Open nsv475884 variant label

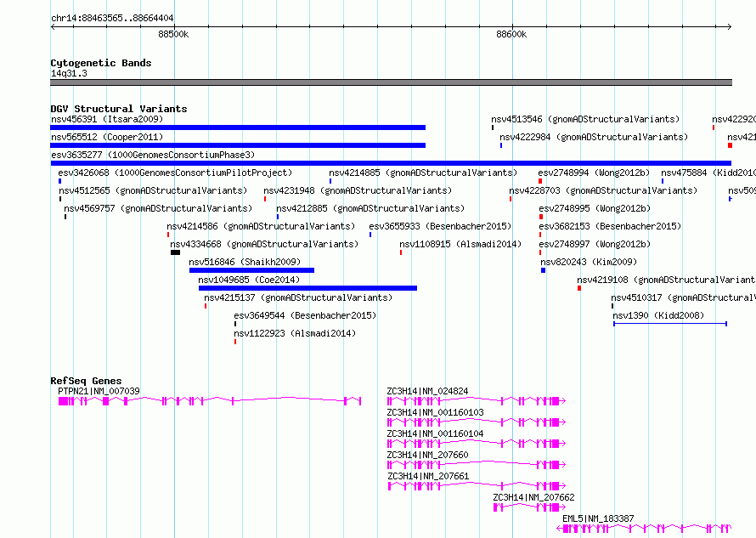[708, 173]
